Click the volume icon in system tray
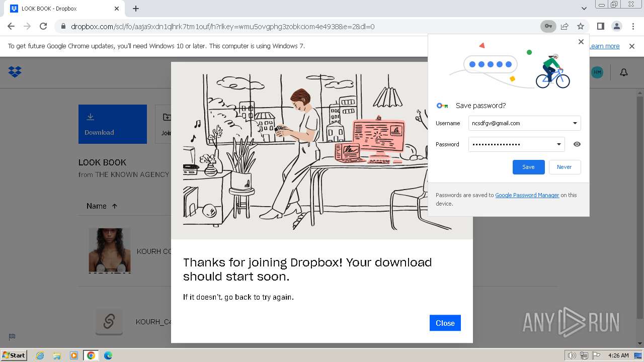The image size is (644, 362). [x=572, y=355]
